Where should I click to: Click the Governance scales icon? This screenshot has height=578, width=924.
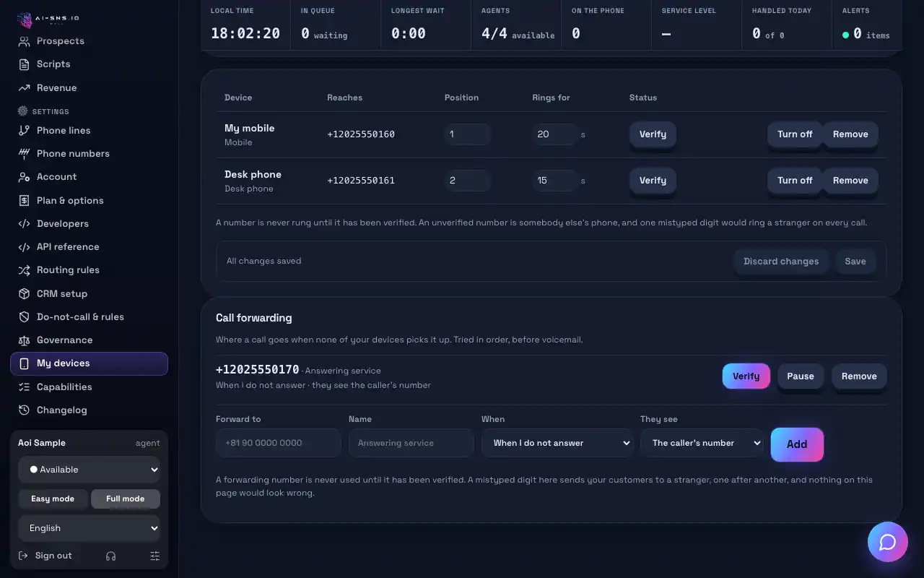pyautogui.click(x=24, y=340)
